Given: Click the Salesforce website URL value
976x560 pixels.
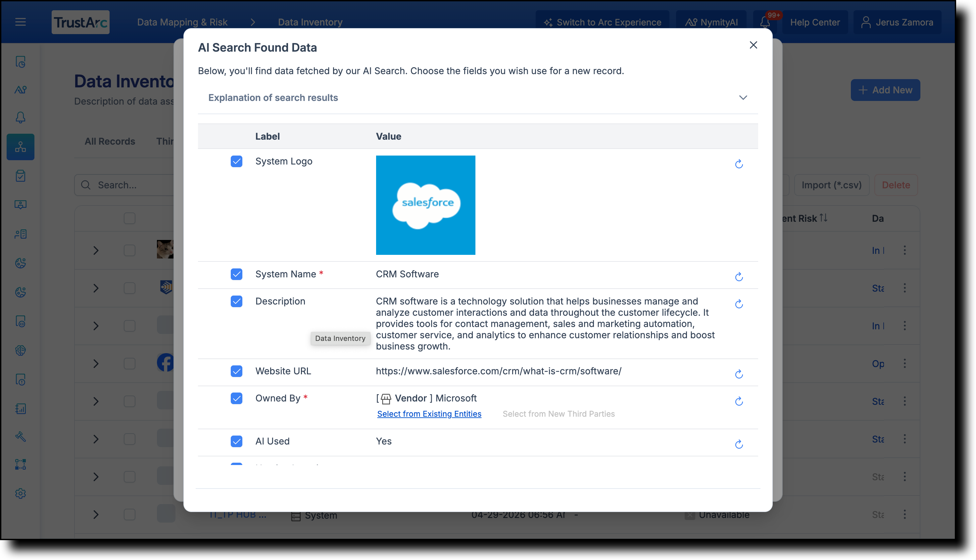Looking at the screenshot, I should (x=499, y=371).
